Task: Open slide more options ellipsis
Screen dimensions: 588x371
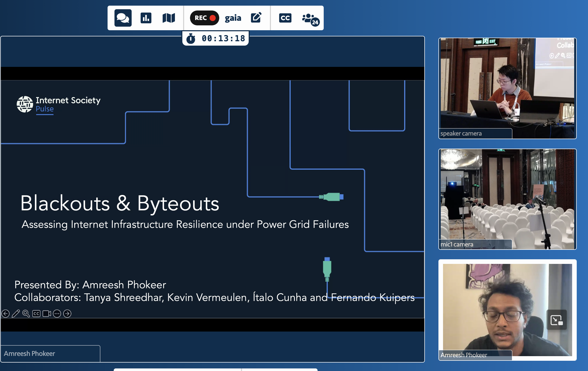Action: (x=57, y=314)
